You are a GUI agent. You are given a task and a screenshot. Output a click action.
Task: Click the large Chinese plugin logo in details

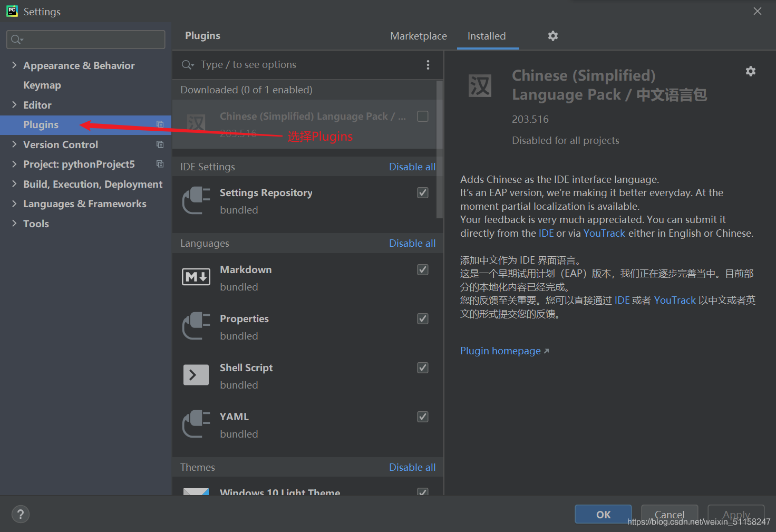tap(480, 85)
